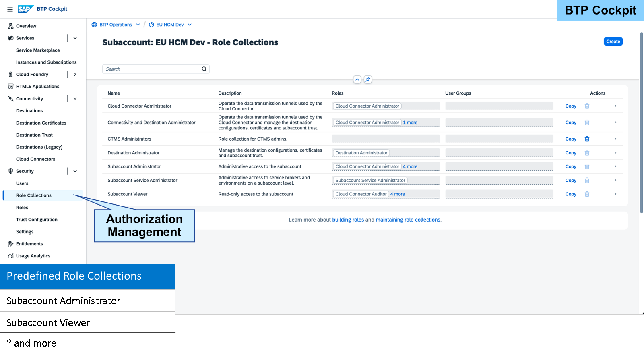Click the Security shield icon

point(11,171)
